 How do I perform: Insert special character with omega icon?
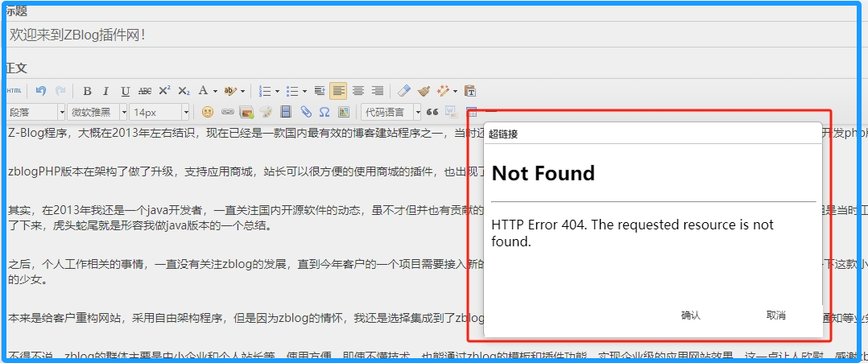click(324, 112)
